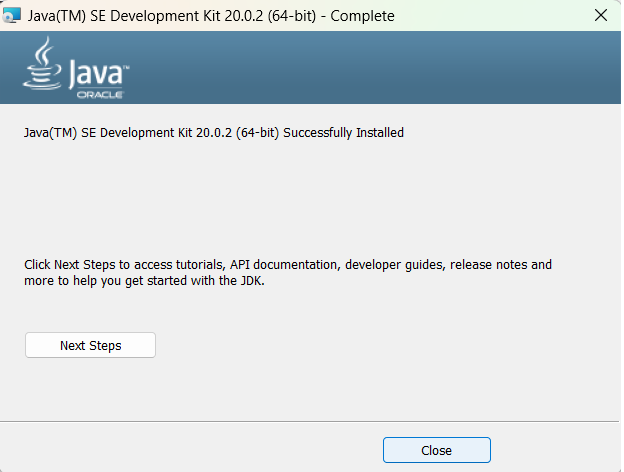Viewport: 624px width, 472px height.
Task: Click the 'Click Next Steps to access tutorials' line
Action: (288, 265)
